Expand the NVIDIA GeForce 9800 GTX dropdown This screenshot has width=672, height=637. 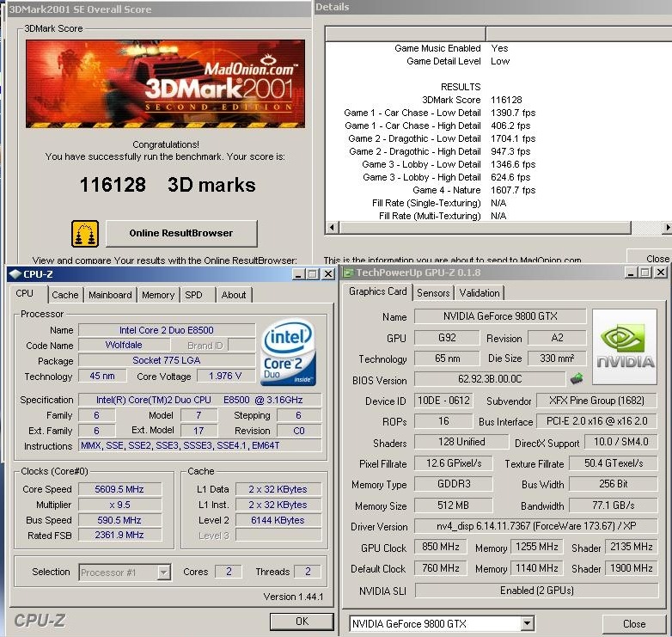[x=528, y=623]
